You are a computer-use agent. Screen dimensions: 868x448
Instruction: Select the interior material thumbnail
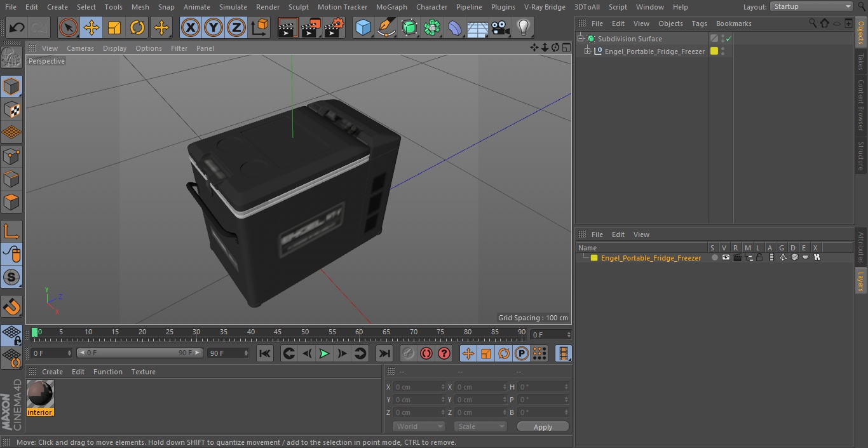40,394
